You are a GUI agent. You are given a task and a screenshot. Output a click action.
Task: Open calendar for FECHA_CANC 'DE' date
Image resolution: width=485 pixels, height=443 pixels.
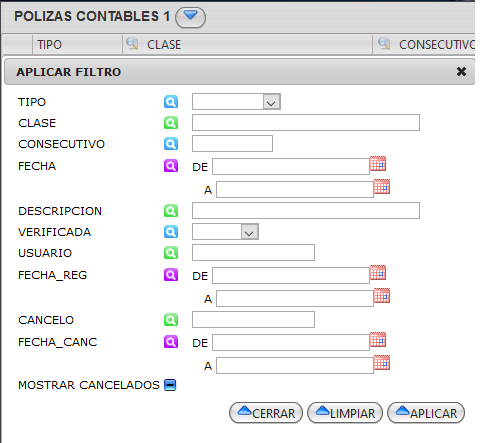[378, 340]
